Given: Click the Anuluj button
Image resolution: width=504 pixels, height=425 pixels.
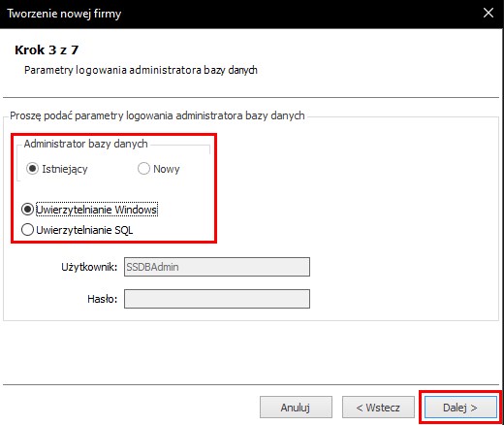Looking at the screenshot, I should click(296, 408).
